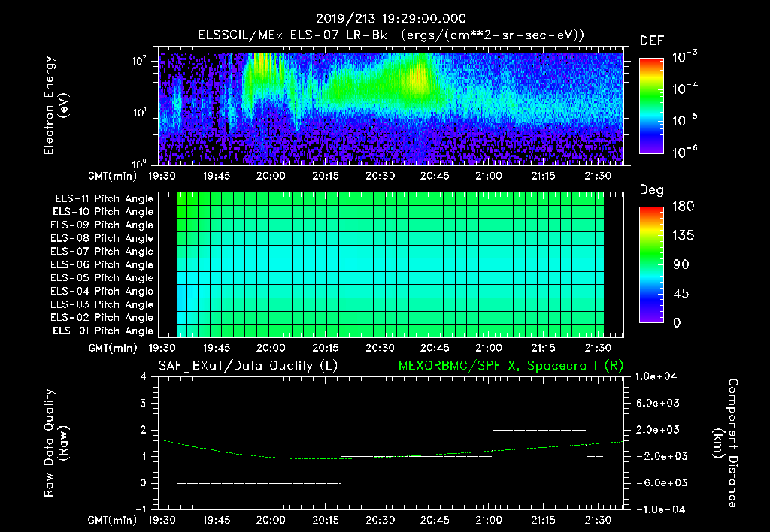Screen dimensions: 770x532
Task: Click the 21:15 time label under data quality plot
Action: pyautogui.click(x=543, y=520)
